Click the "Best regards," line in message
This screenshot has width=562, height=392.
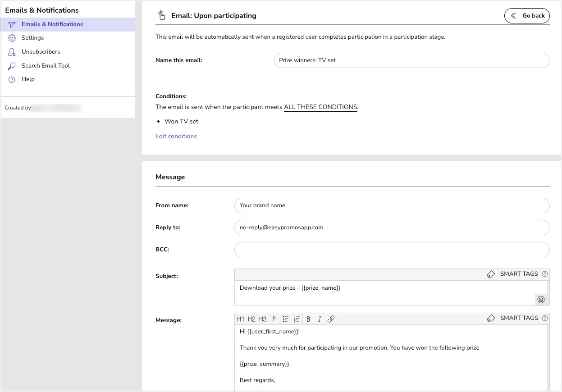coord(257,380)
